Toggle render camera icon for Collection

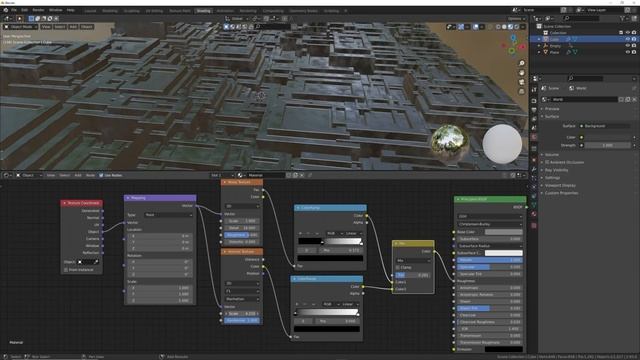click(634, 33)
